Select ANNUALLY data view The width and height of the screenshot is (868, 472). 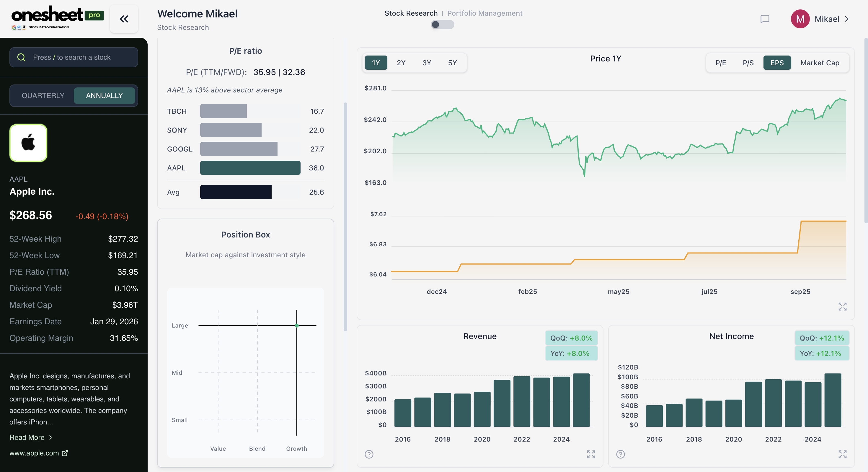coord(104,95)
